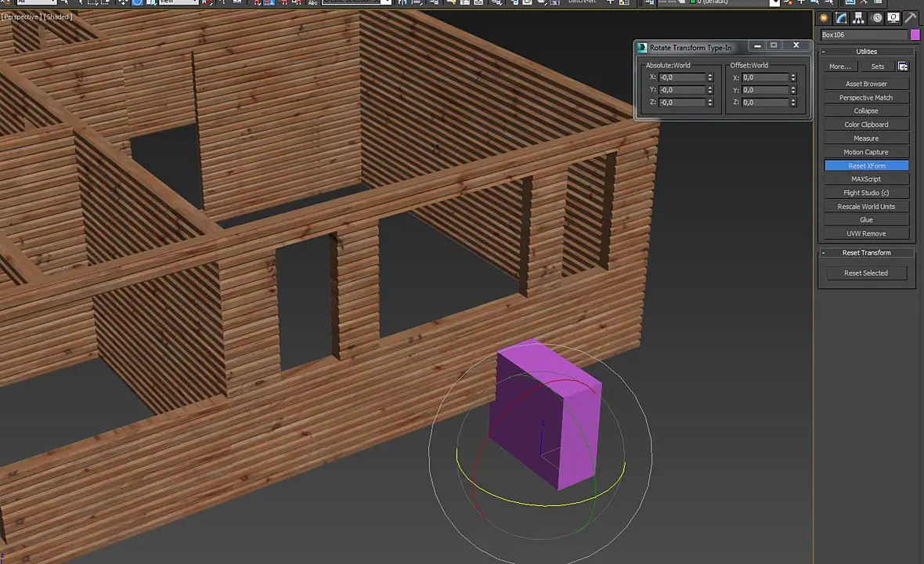This screenshot has height=564, width=924.
Task: Open the Create command panel tab
Action: click(823, 18)
